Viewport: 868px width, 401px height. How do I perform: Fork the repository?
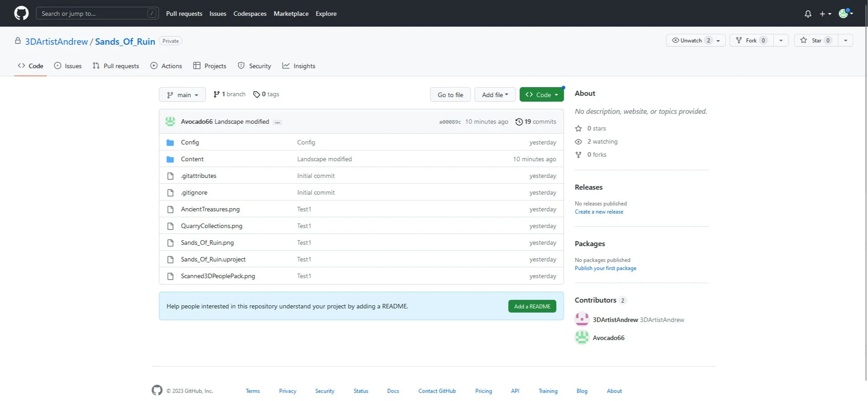click(x=752, y=40)
